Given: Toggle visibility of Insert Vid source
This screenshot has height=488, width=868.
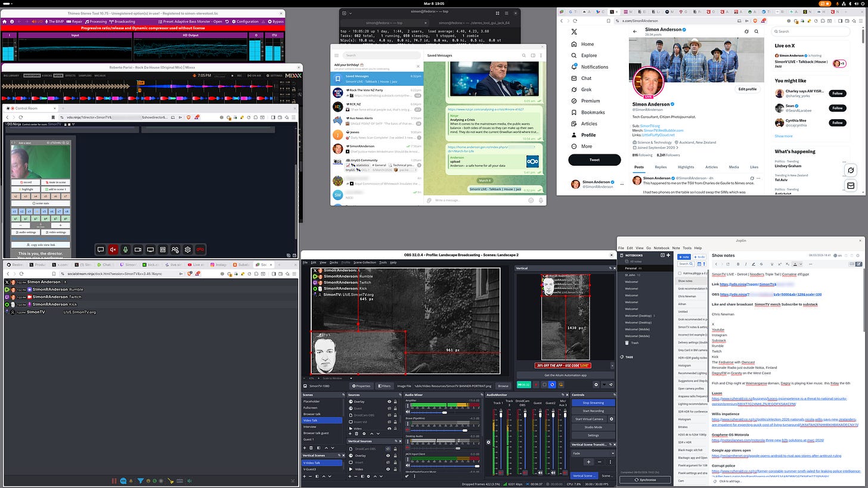Looking at the screenshot, I should [x=389, y=422].
